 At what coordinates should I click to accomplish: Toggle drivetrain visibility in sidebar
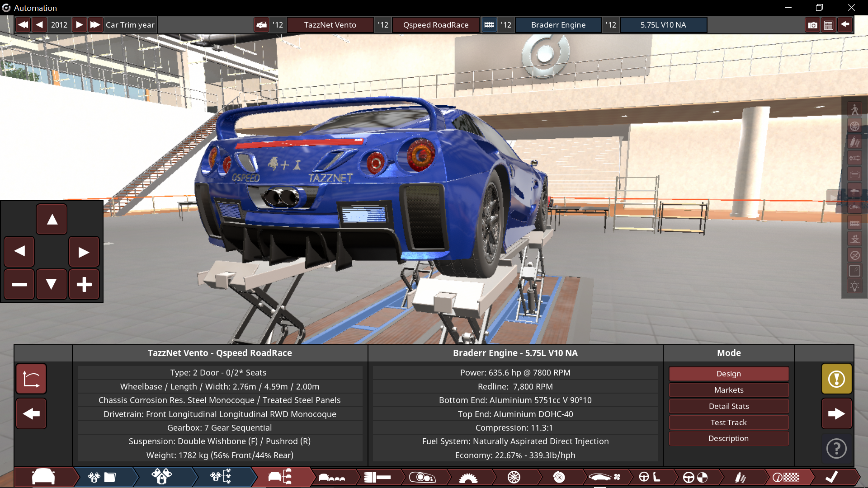[854, 158]
